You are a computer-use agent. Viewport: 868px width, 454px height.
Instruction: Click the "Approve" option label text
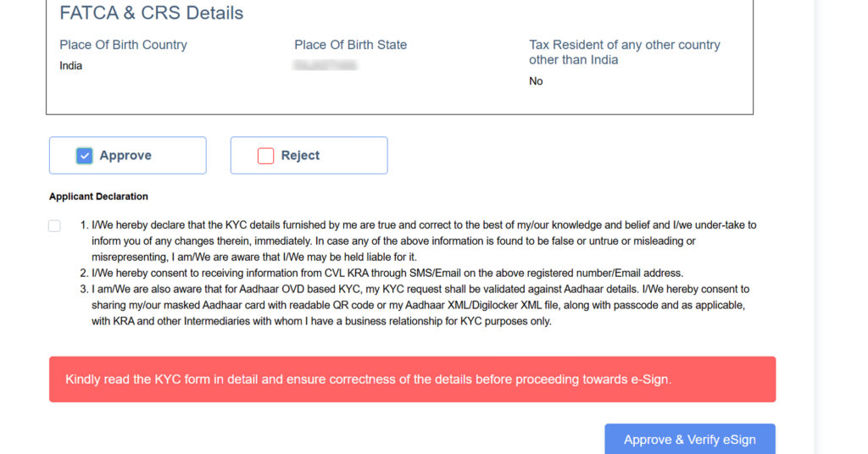click(125, 156)
